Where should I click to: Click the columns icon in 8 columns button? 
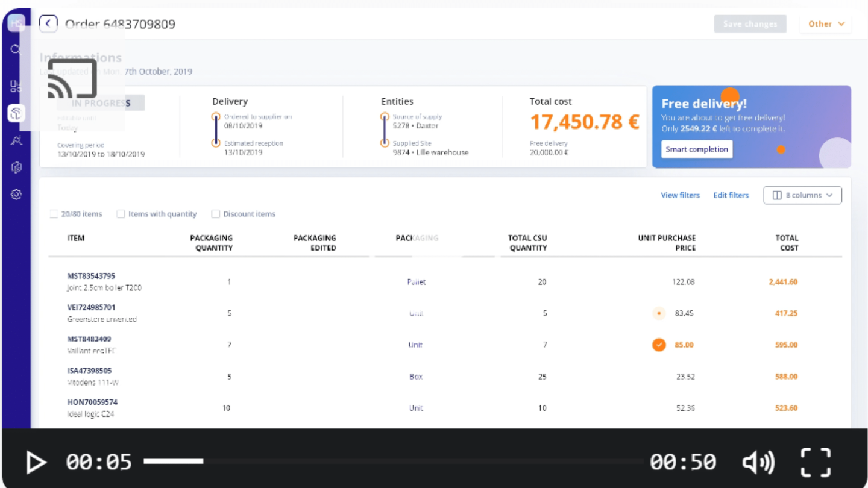777,195
